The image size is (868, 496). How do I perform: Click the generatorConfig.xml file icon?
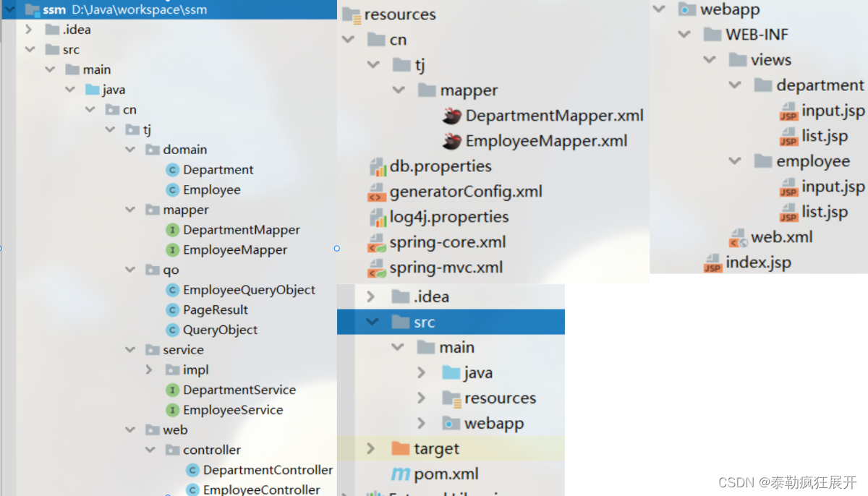377,192
